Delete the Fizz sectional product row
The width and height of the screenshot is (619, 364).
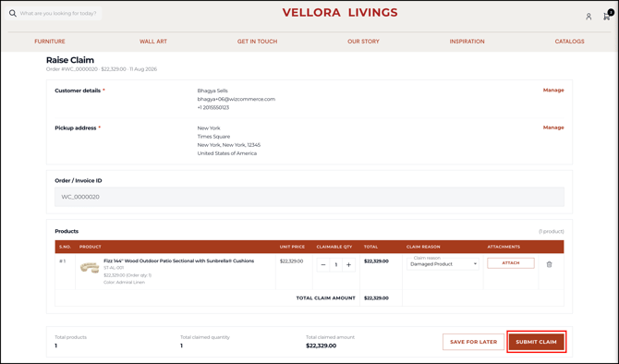click(549, 264)
